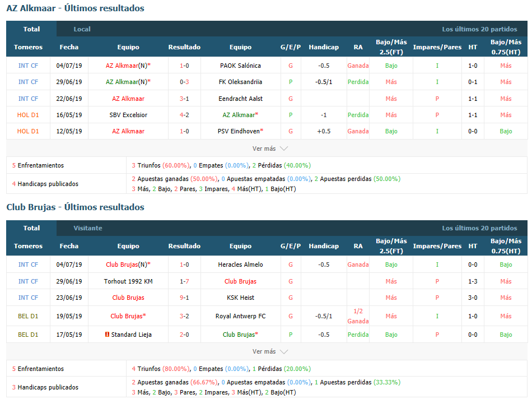Click the 3 Handicaps publicados label

click(45, 387)
